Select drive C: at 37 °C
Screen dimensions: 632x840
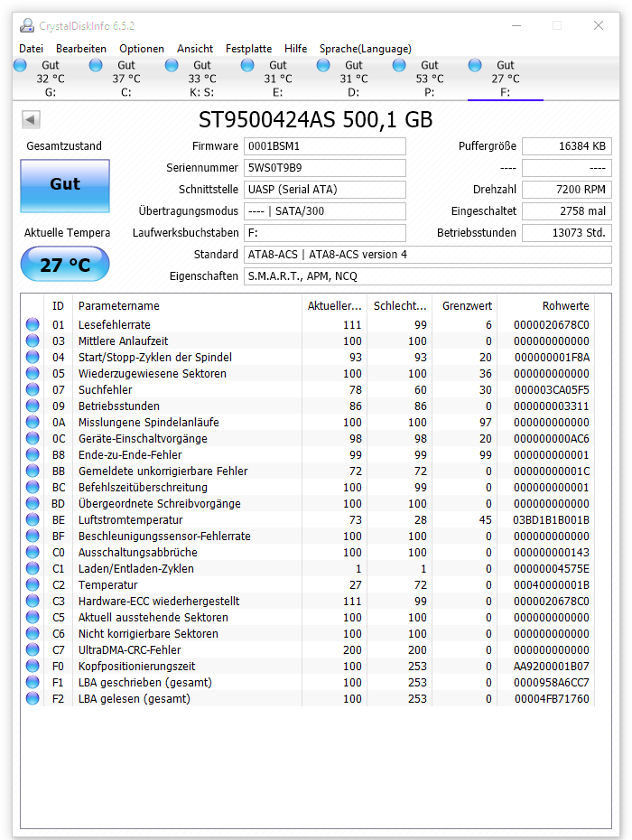(x=125, y=79)
